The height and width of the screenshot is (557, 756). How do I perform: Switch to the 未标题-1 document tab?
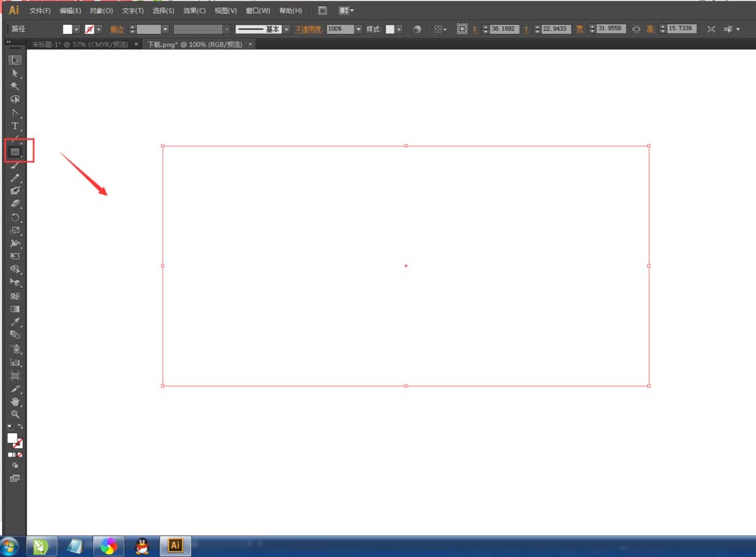coord(80,45)
